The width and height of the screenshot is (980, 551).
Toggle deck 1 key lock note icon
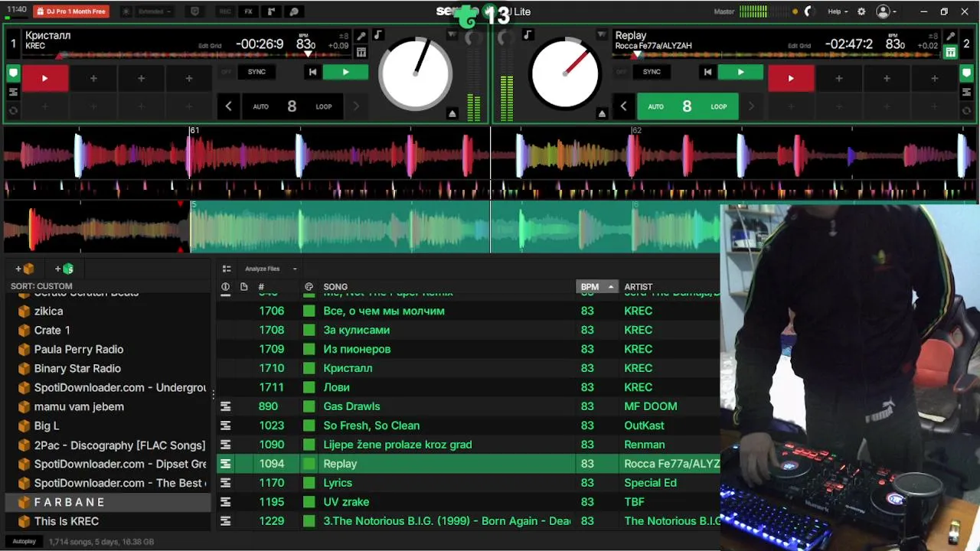377,35
